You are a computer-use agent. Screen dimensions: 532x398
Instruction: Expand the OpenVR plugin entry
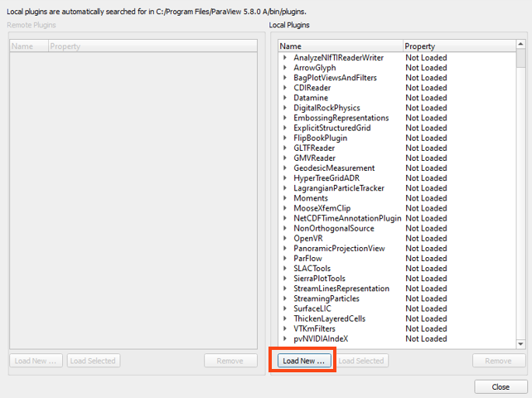(x=285, y=239)
